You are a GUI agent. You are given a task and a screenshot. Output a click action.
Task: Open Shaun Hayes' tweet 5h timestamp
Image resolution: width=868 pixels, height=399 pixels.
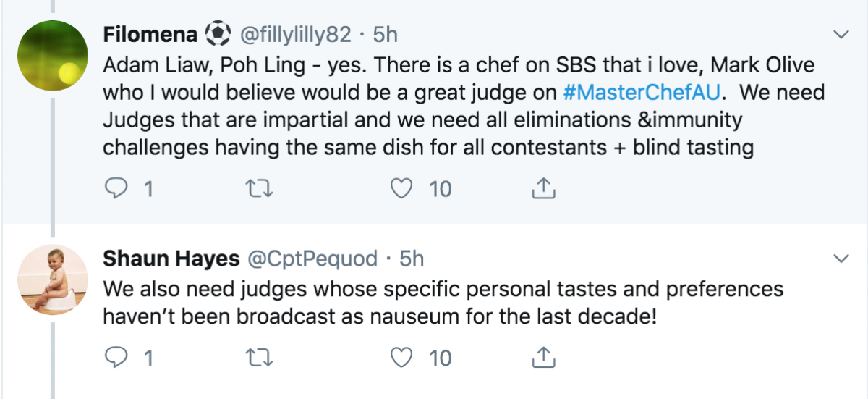click(x=411, y=259)
